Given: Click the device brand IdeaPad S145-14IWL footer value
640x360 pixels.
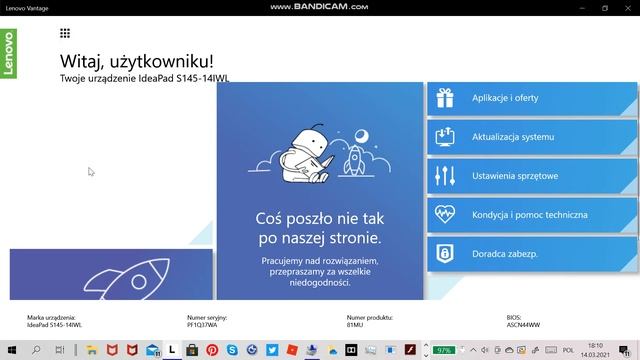Looking at the screenshot, I should [x=54, y=325].
